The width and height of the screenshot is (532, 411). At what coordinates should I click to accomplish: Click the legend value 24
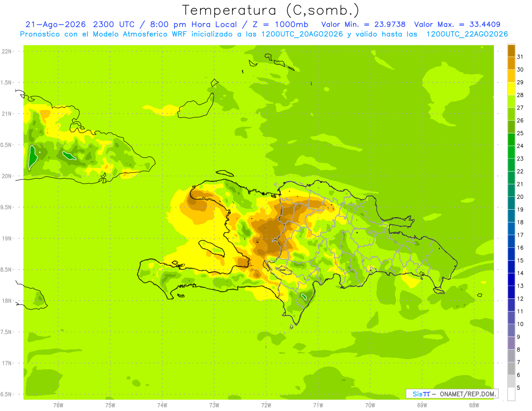520,146
